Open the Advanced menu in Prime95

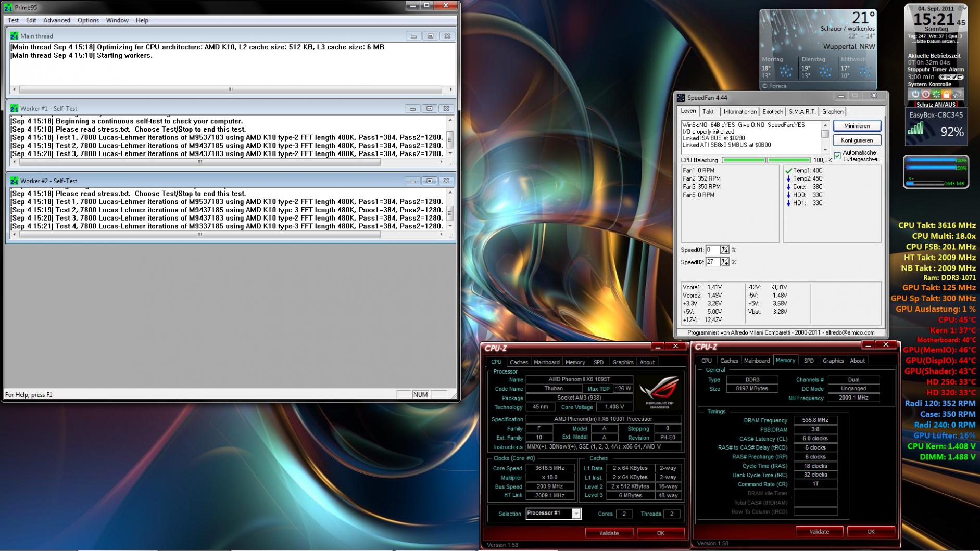click(57, 20)
